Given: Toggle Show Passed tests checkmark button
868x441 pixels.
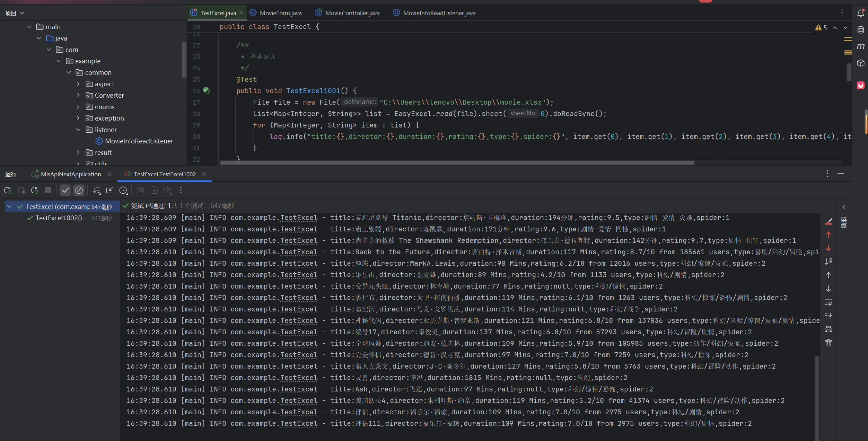Looking at the screenshot, I should [65, 190].
